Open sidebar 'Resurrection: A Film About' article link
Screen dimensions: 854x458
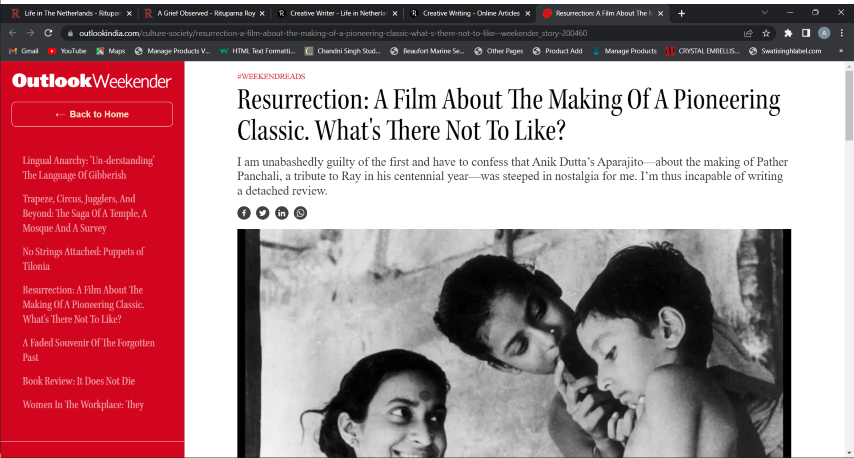(x=83, y=304)
